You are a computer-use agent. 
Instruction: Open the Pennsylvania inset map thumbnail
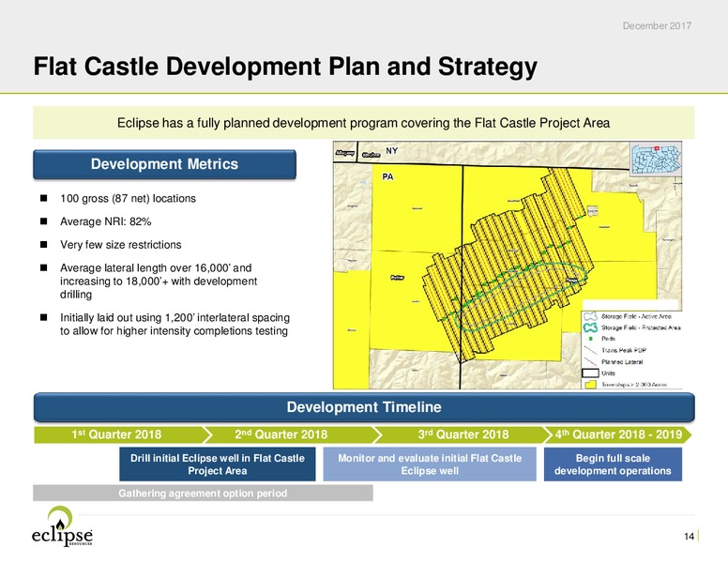click(x=656, y=159)
